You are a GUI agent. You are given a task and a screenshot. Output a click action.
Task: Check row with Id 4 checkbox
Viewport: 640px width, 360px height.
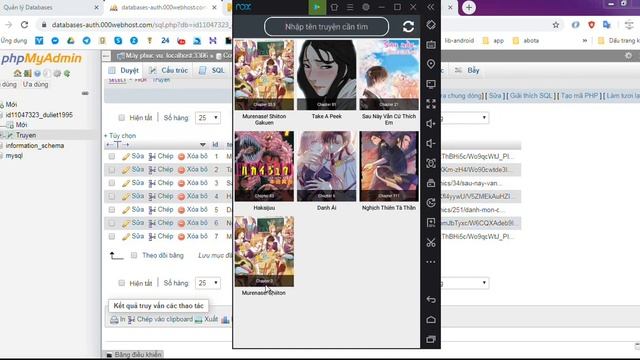pos(111,196)
